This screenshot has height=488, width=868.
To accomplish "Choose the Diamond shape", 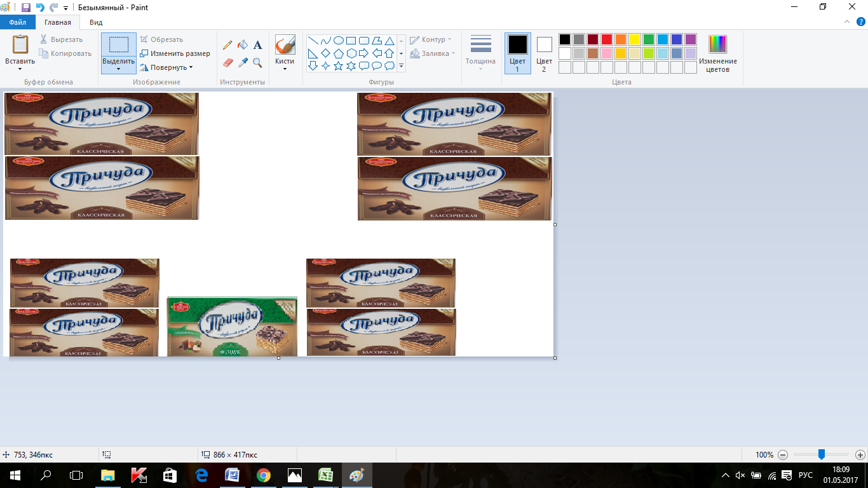I will pos(326,53).
